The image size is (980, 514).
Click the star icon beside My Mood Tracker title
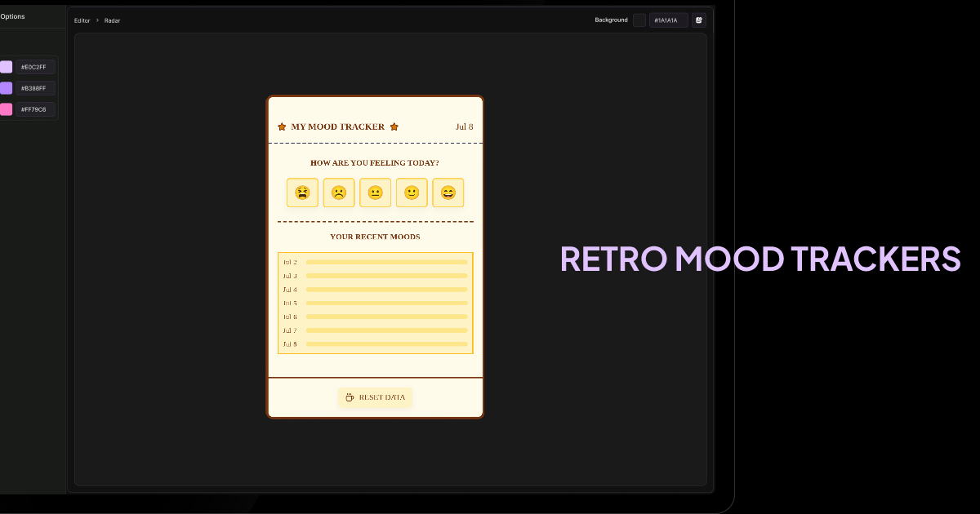281,126
